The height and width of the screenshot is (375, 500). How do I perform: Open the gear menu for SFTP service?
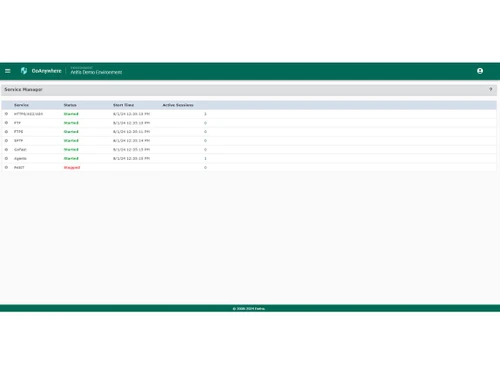[x=6, y=141]
